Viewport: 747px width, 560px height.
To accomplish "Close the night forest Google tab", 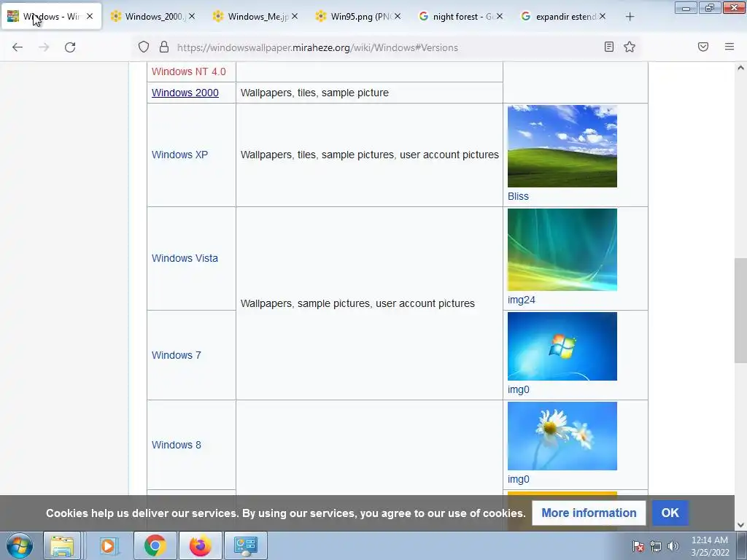I will [x=499, y=16].
